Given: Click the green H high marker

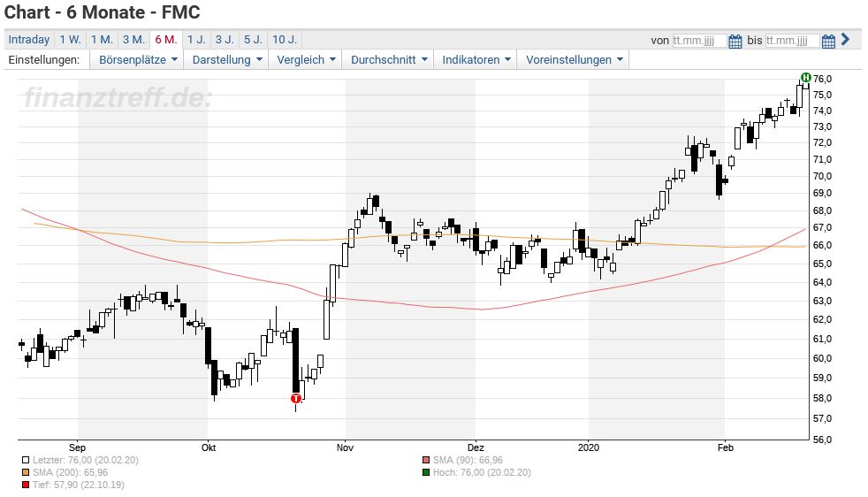Looking at the screenshot, I should (806, 78).
